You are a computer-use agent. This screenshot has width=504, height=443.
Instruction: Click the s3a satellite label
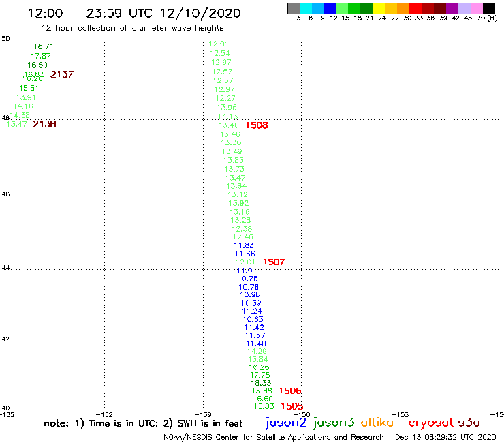[x=469, y=423]
